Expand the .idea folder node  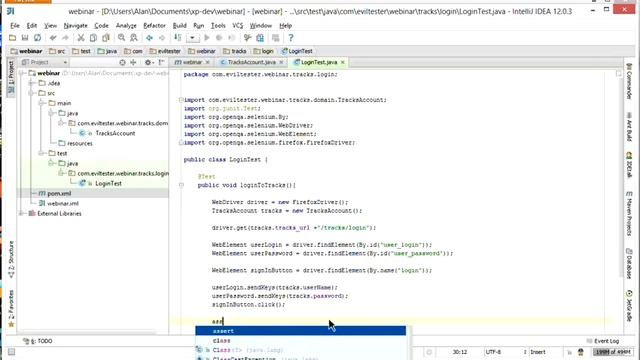pos(31,83)
